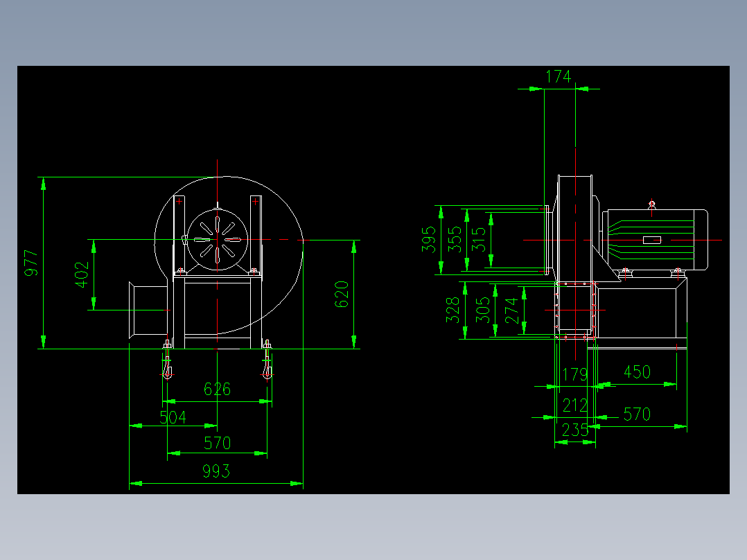Select the 355 dimension value

point(455,239)
